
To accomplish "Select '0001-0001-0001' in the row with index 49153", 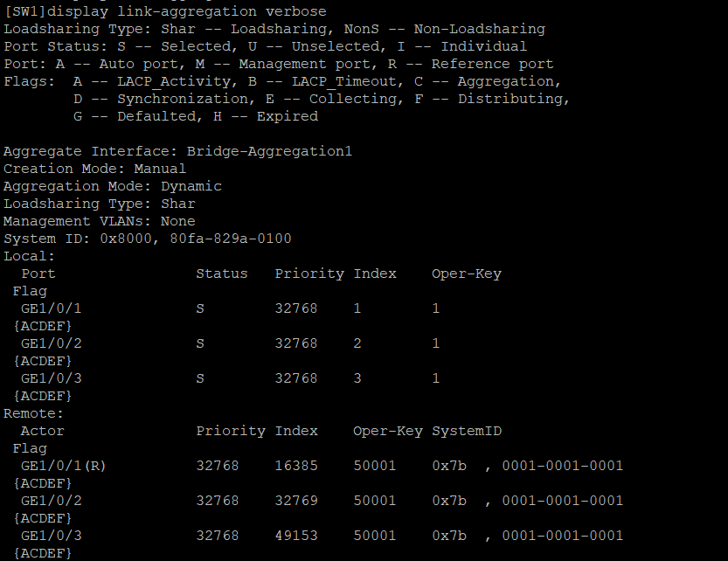I will coord(562,536).
